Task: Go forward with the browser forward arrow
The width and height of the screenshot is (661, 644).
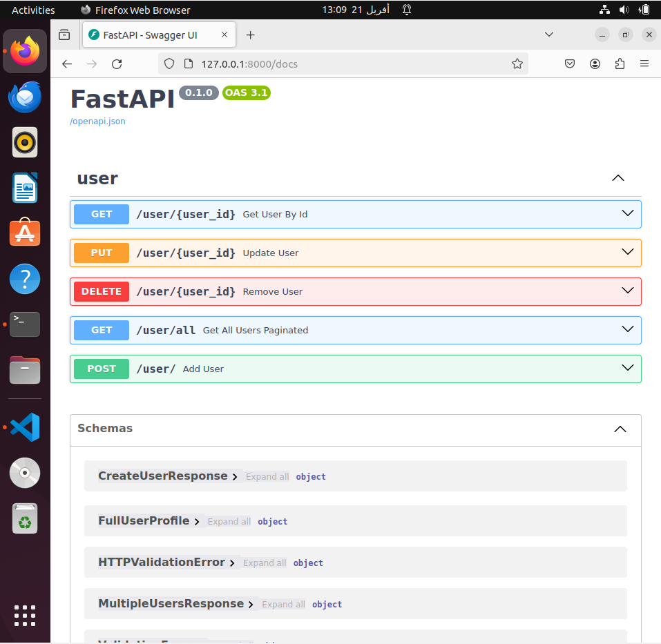Action: 92,64
